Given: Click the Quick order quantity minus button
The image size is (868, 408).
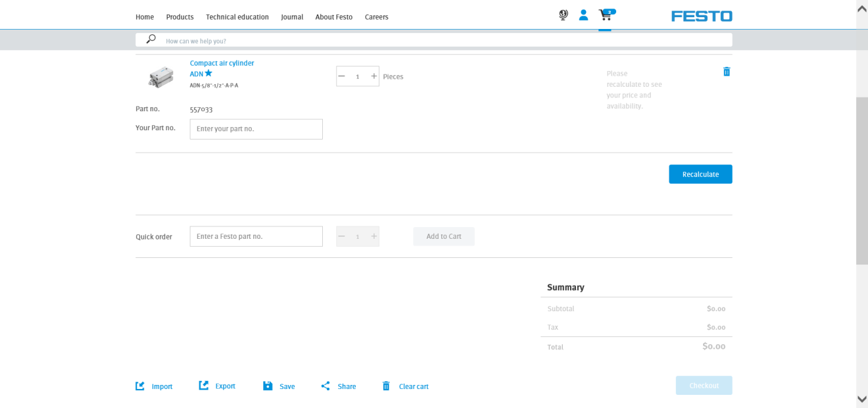Looking at the screenshot, I should tap(342, 236).
